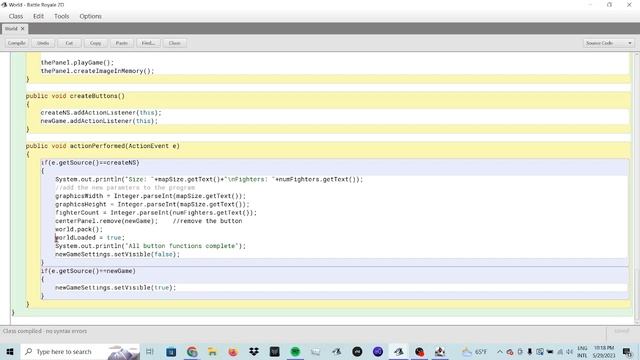Viewport: 640px width, 360px height.
Task: Click the line 'createNS.addActionListener(this);'
Action: point(101,113)
